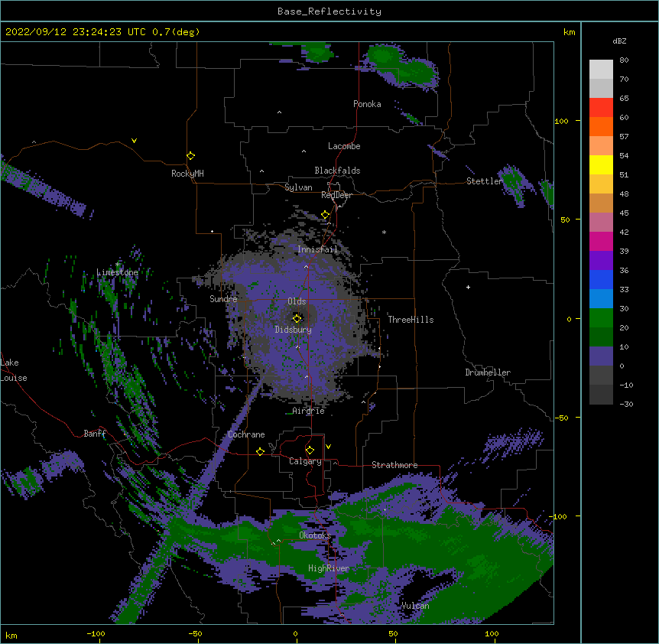Image resolution: width=659 pixels, height=644 pixels.
Task: Click the Airdrie label
Action: point(308,411)
